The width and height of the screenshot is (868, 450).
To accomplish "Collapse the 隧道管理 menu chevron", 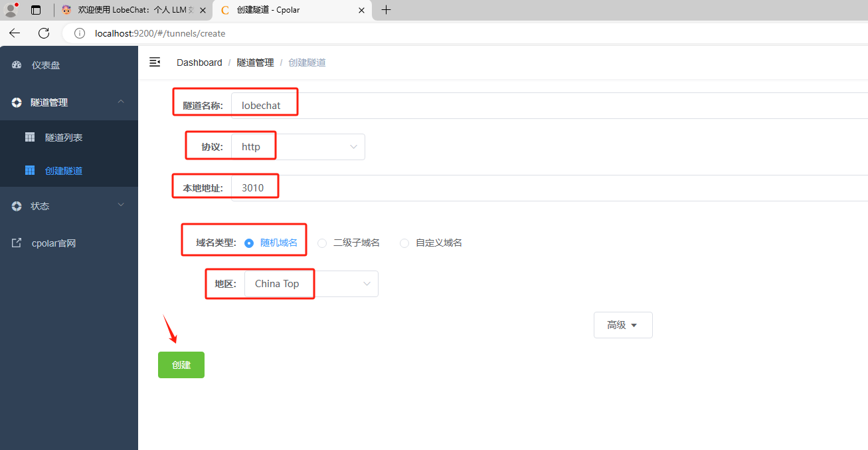I will [121, 102].
